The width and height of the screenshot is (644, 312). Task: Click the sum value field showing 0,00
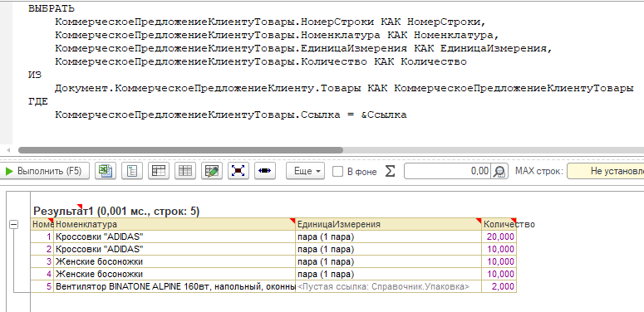(447, 171)
